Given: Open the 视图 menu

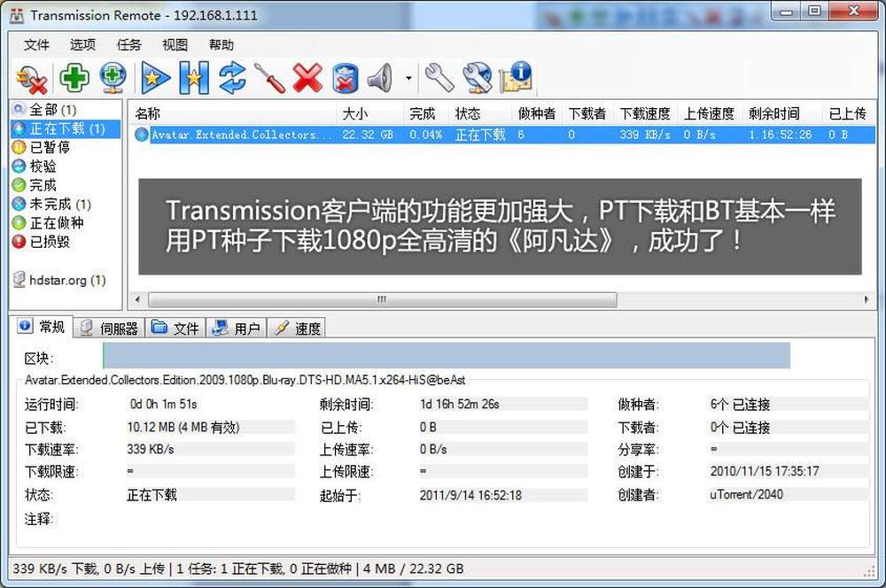Looking at the screenshot, I should (175, 44).
